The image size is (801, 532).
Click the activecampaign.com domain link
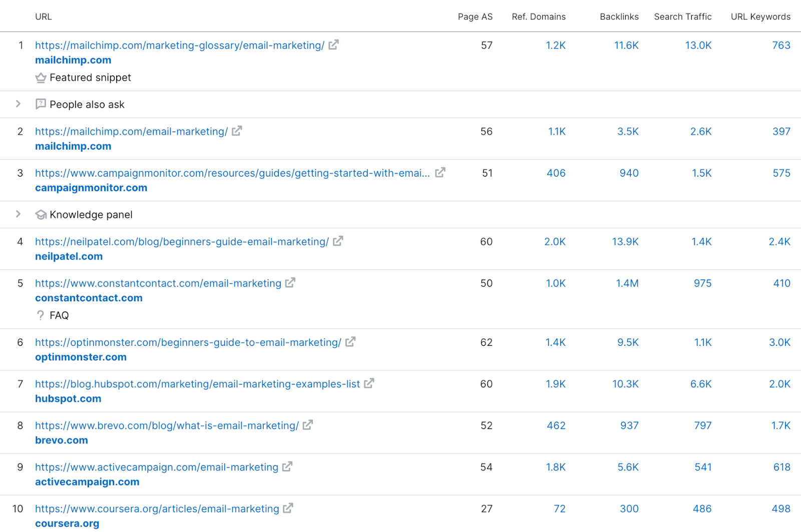pyautogui.click(x=87, y=481)
